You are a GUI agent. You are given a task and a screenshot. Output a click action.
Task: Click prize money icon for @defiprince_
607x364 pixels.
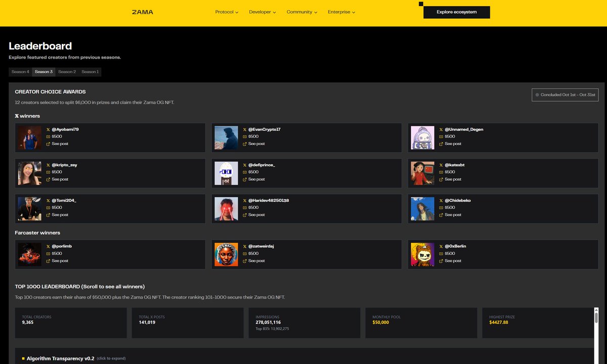(x=244, y=172)
